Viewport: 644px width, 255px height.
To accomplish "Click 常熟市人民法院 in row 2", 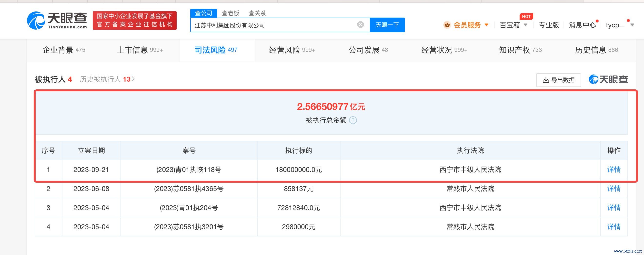I will pos(470,189).
